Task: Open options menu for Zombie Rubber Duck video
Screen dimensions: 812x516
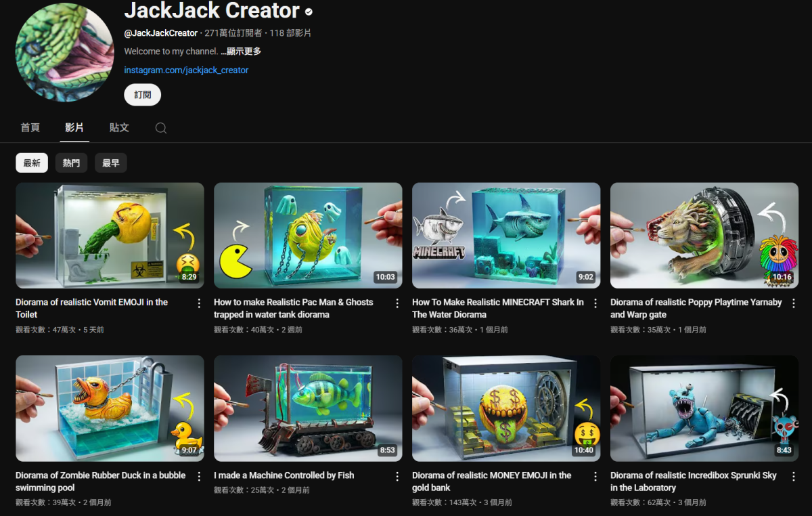Action: (x=199, y=477)
